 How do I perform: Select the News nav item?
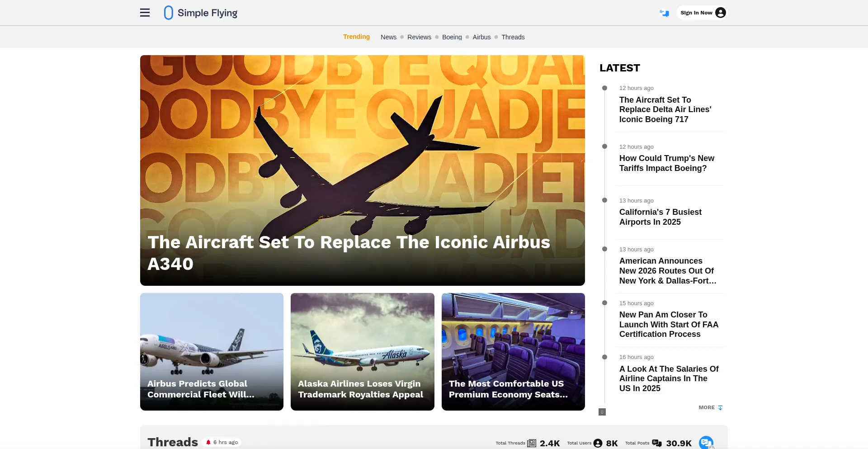click(388, 37)
